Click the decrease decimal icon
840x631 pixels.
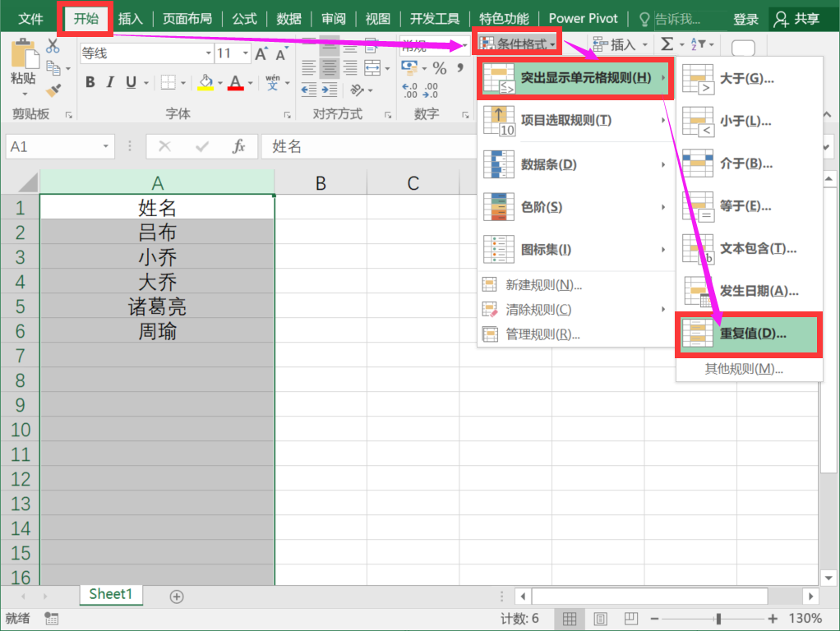tap(430, 90)
